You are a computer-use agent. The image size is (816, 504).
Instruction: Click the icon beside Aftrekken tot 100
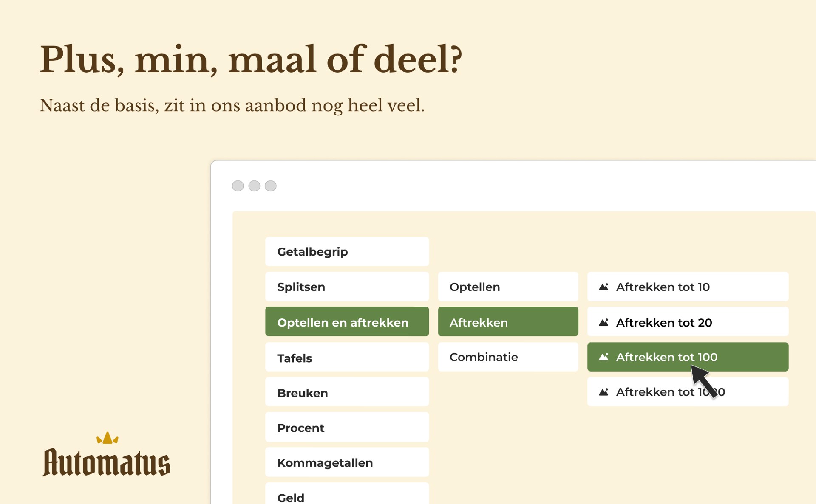pos(603,357)
